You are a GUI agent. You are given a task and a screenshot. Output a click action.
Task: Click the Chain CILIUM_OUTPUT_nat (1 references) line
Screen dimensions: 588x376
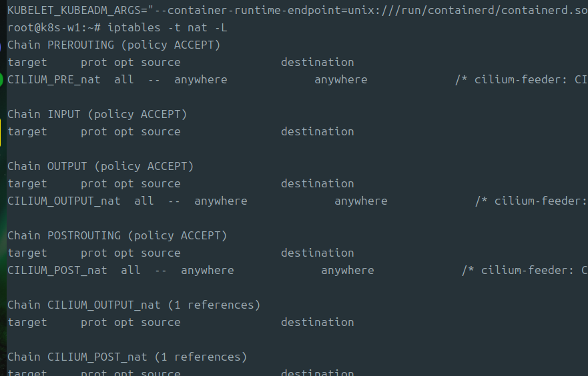click(x=134, y=305)
